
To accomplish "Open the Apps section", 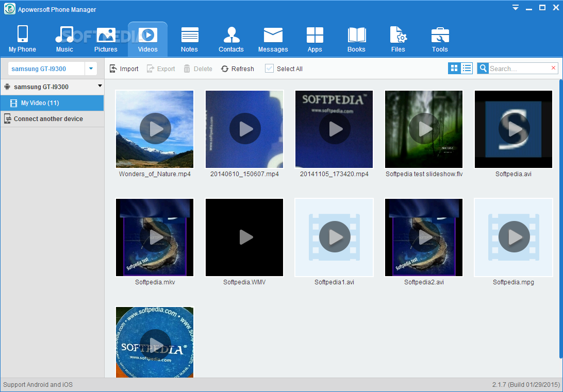I will 314,39.
